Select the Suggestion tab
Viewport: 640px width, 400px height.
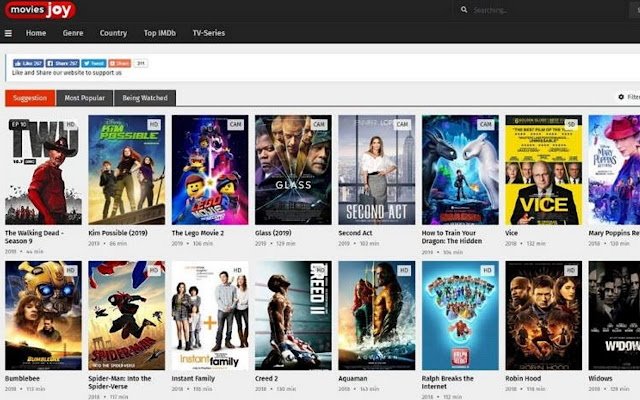[30, 98]
